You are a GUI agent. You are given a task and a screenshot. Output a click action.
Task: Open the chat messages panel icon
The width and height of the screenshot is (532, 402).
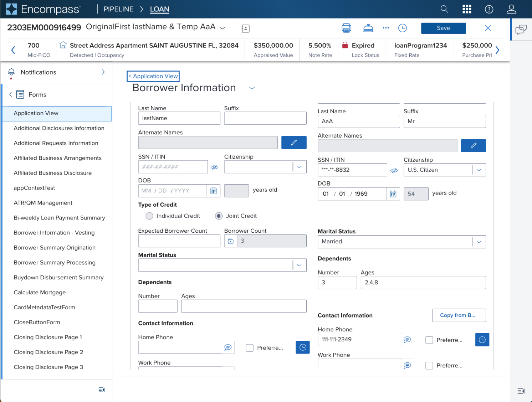[521, 29]
